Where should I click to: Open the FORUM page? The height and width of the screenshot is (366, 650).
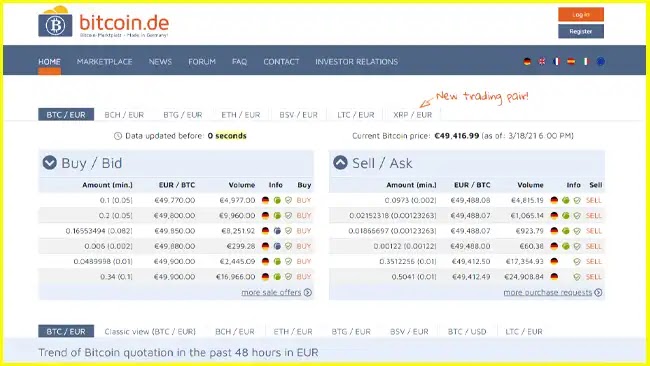[x=202, y=62]
